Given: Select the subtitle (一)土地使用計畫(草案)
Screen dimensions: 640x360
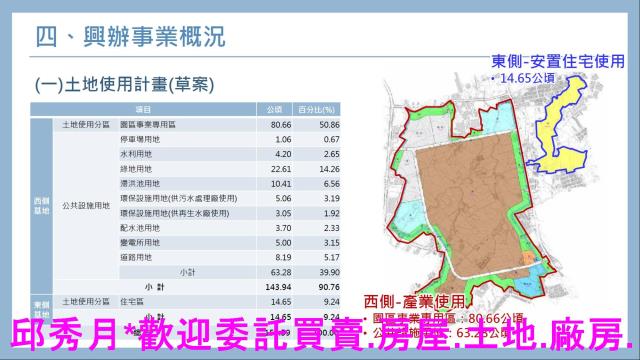Looking at the screenshot, I should coord(124,84).
